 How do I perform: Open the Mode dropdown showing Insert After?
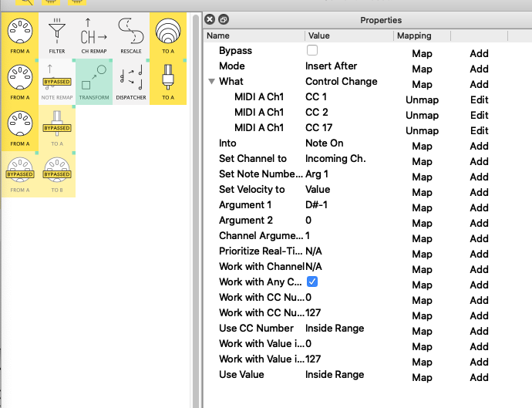coord(332,66)
